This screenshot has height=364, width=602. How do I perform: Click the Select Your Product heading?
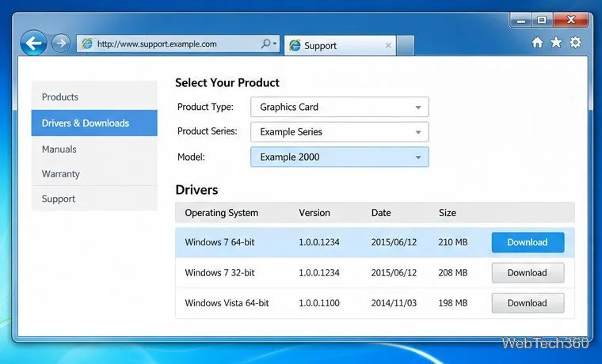(x=227, y=83)
